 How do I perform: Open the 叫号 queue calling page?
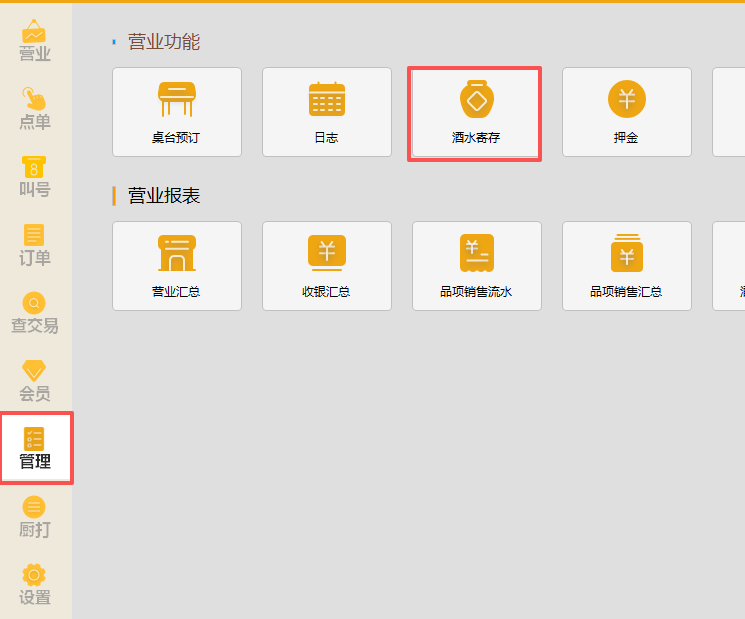tap(35, 177)
